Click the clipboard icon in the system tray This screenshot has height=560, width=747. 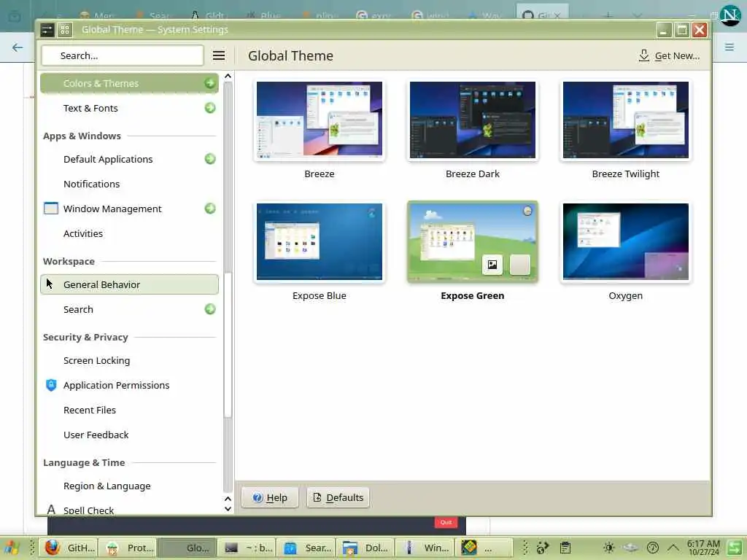click(x=565, y=548)
